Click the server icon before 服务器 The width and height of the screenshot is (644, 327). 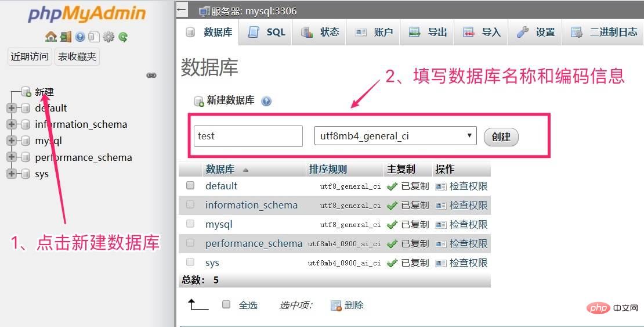pyautogui.click(x=204, y=11)
